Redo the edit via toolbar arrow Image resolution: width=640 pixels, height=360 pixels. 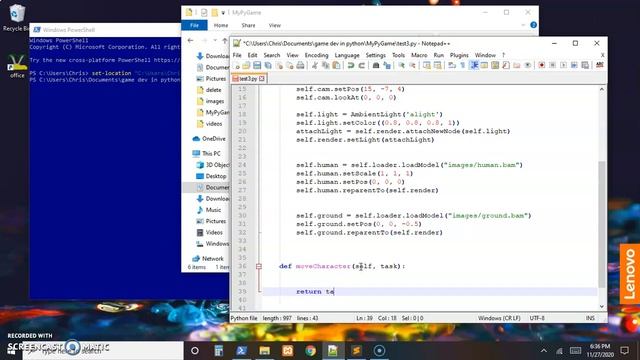[x=362, y=65]
